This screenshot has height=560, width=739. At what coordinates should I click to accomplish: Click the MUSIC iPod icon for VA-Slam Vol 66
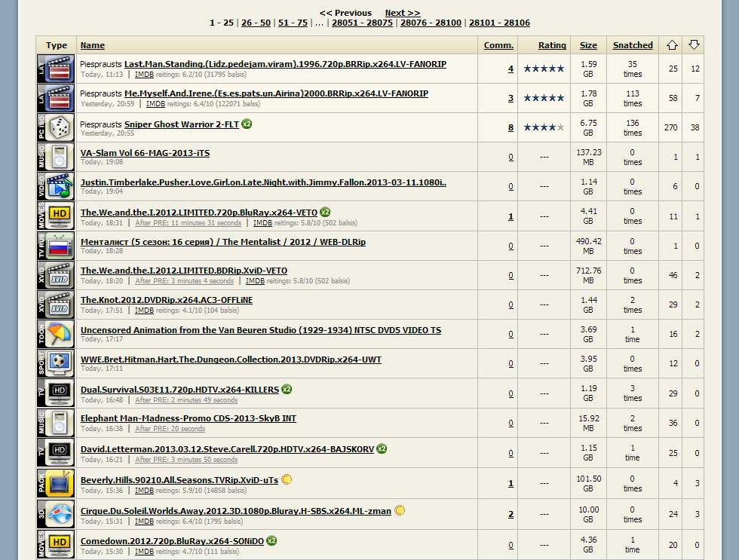[x=56, y=157]
